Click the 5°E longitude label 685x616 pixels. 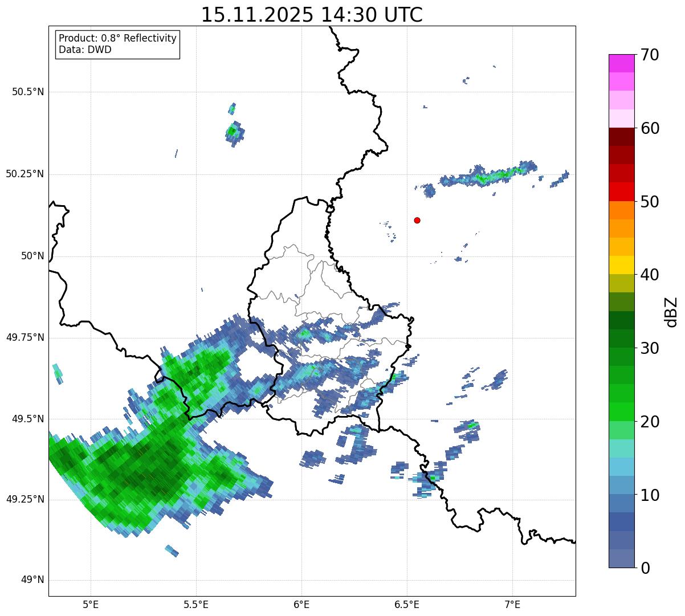pos(91,605)
